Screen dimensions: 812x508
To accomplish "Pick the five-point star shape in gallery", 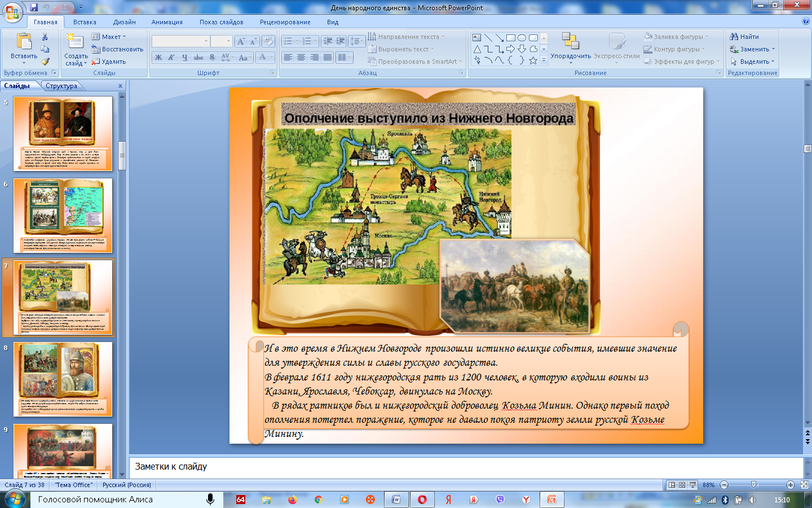I will tap(533, 60).
